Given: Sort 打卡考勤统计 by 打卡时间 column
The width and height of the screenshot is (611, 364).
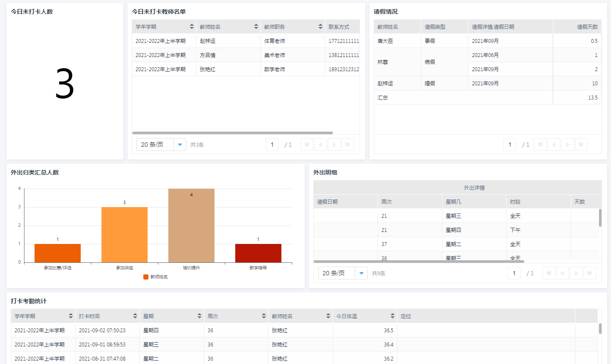Looking at the screenshot, I should [x=135, y=316].
